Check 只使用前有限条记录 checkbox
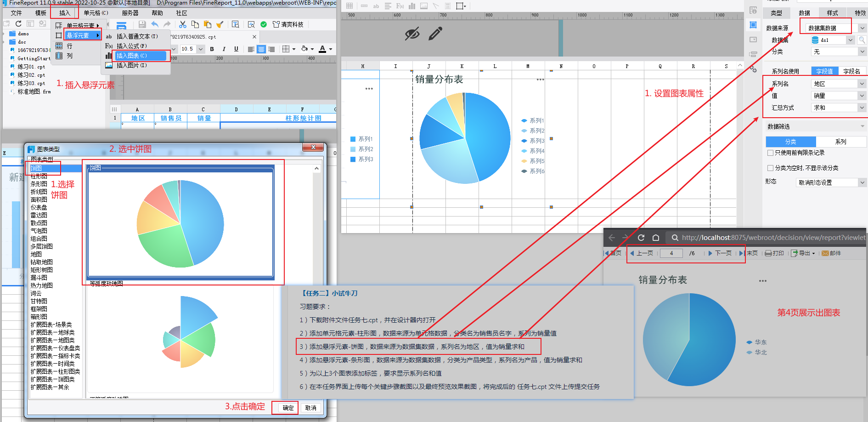The height and width of the screenshot is (422, 868). pos(770,153)
